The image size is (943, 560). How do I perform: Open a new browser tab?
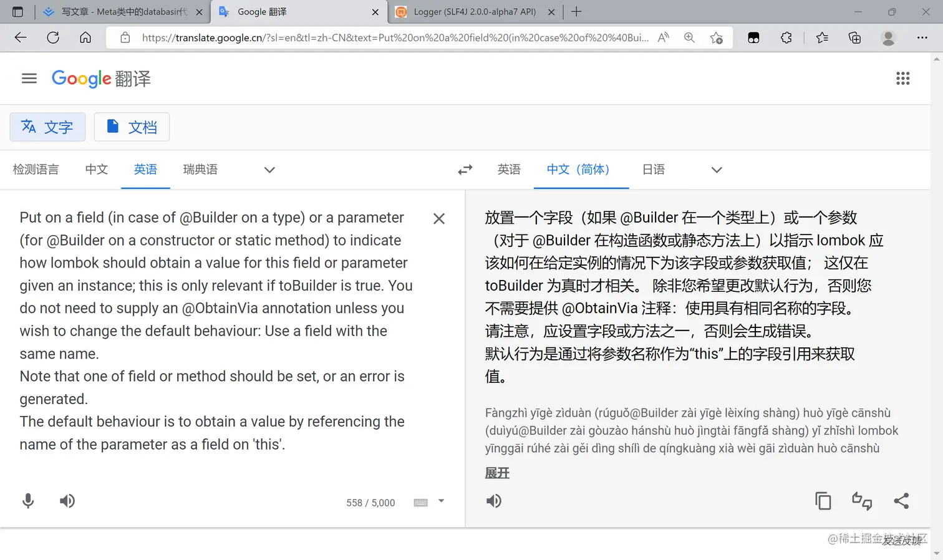coord(576,12)
